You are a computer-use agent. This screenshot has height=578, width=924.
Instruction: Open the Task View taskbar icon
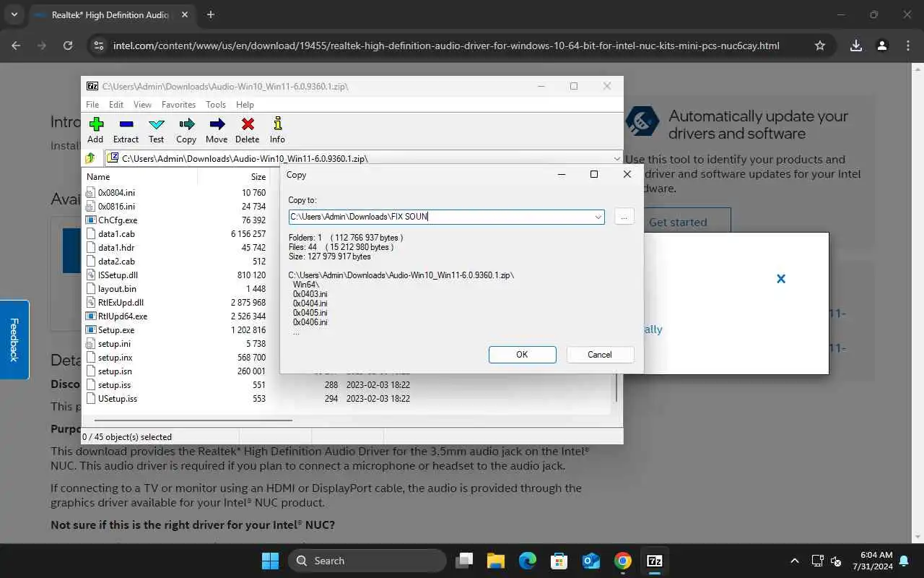click(464, 561)
